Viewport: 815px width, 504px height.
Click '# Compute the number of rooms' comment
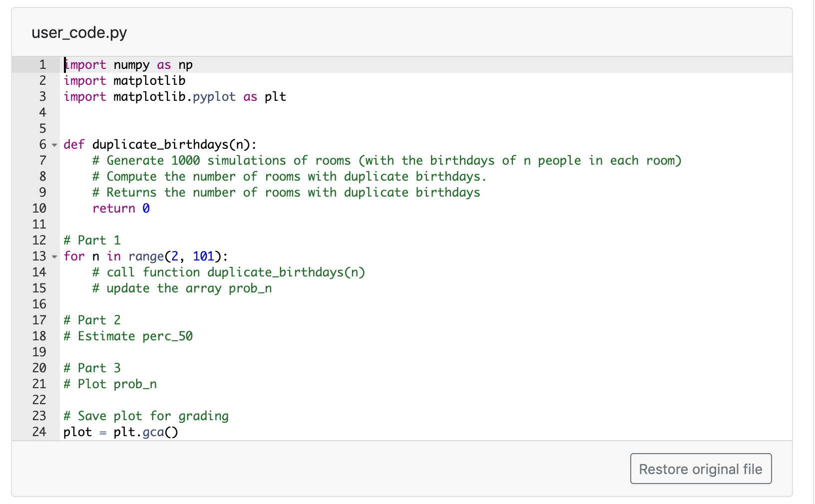(x=290, y=177)
